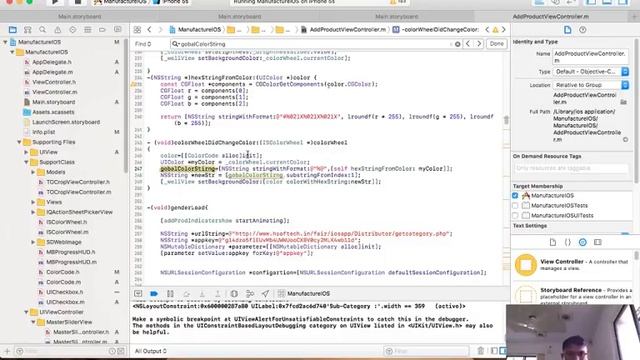This screenshot has width=640, height=360.
Task: Open ISColorWheel.m file
Action: click(x=67, y=232)
